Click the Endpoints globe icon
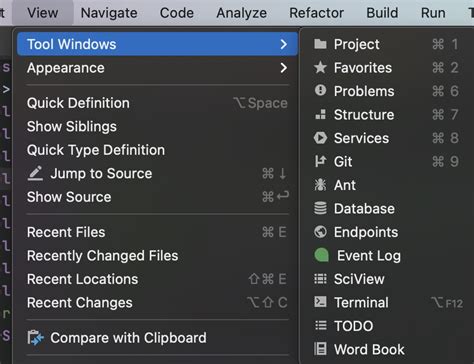The image size is (474, 364). [x=320, y=232]
